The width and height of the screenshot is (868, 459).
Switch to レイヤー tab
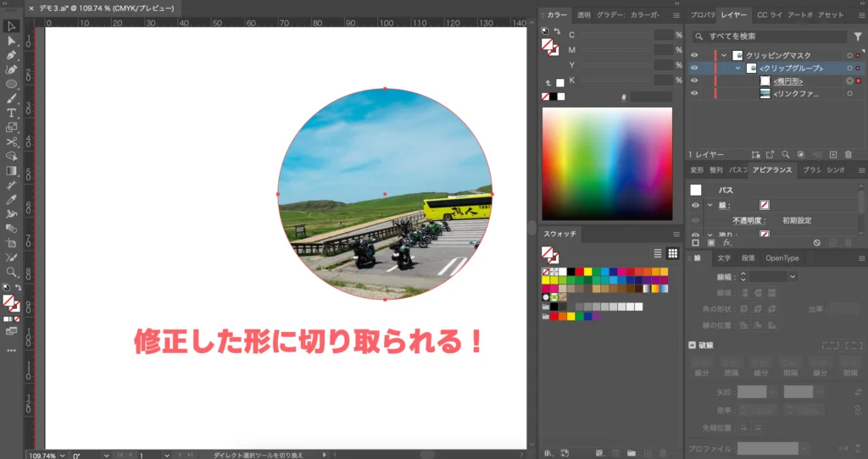733,15
